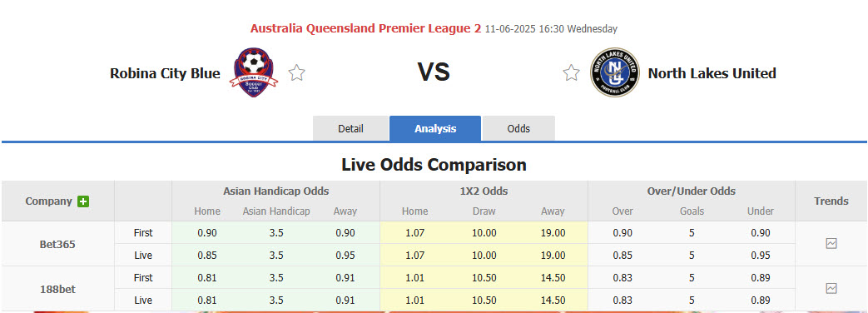The height and width of the screenshot is (313, 868).
Task: Click the Bet365 company name
Action: point(57,244)
